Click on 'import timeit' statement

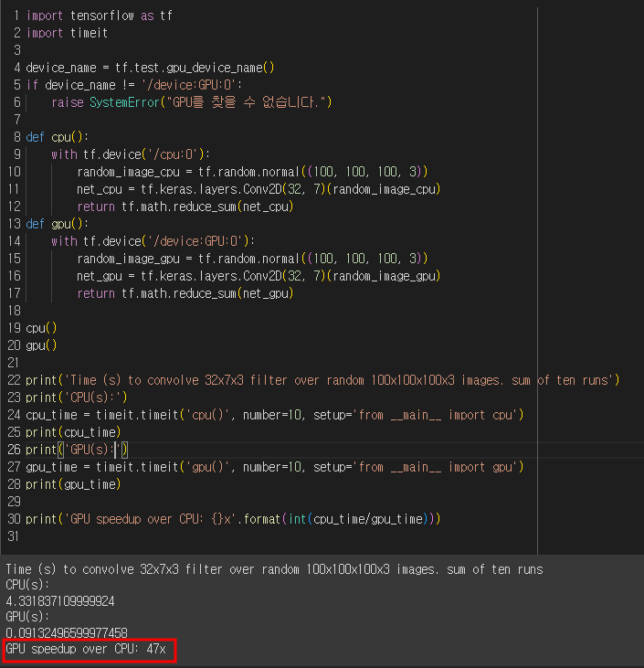(67, 33)
